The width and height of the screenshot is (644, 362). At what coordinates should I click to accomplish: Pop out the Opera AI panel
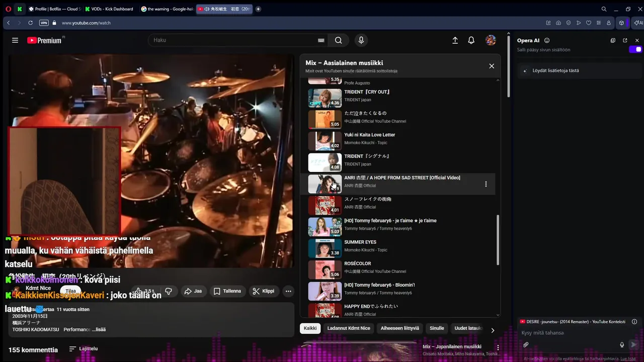click(625, 40)
